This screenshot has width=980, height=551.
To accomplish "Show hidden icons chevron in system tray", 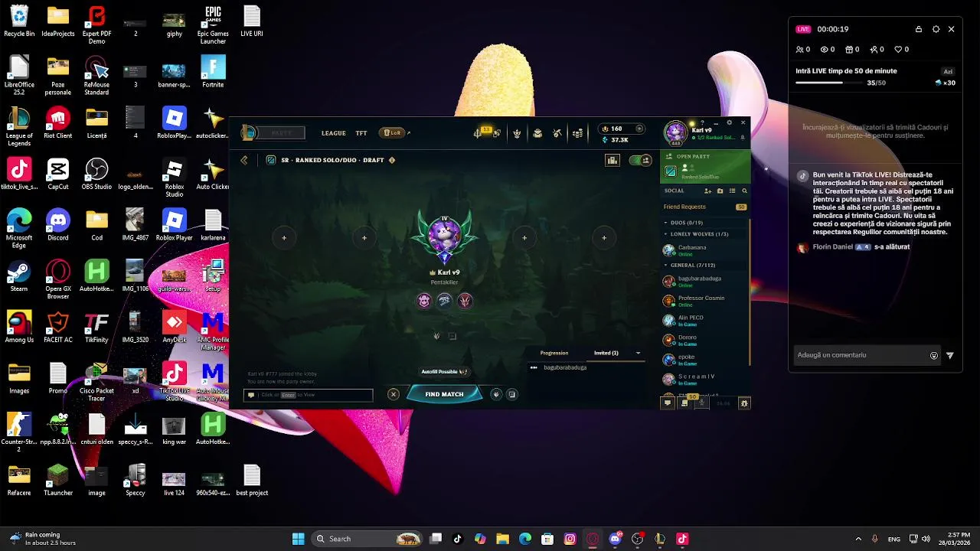I will tap(858, 539).
